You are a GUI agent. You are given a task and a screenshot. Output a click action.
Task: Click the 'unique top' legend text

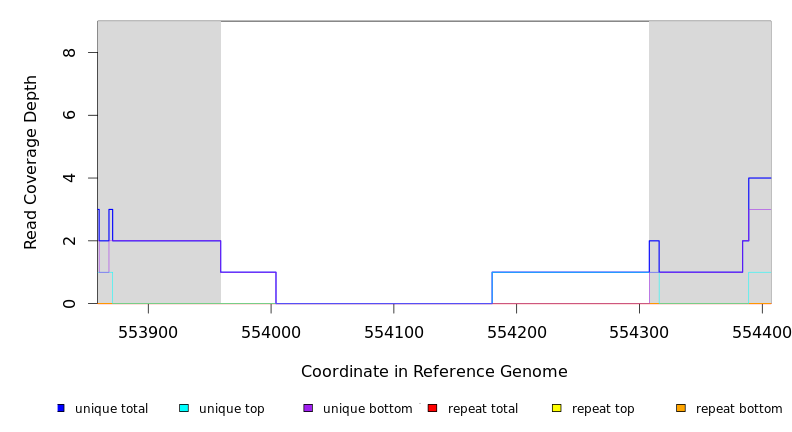pyautogui.click(x=231, y=409)
